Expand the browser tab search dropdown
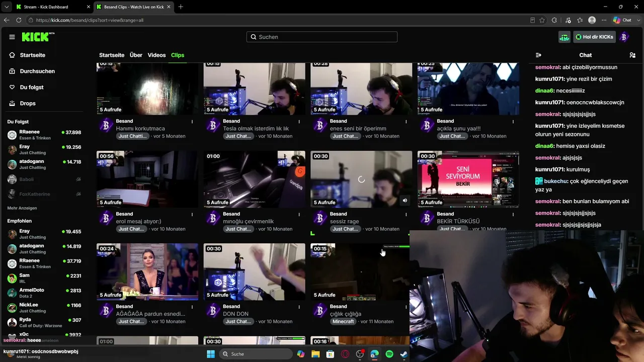 click(7, 7)
